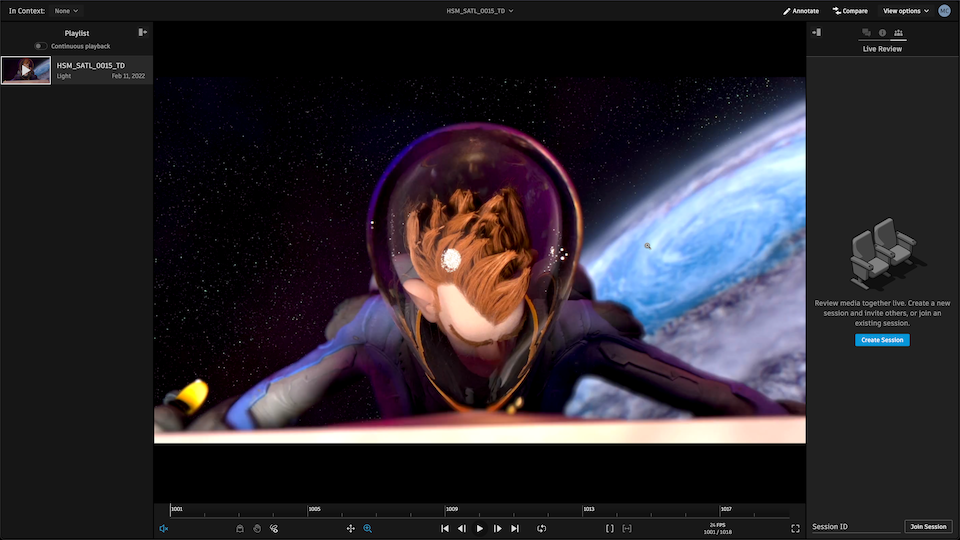This screenshot has width=960, height=540.
Task: Open the In Context None dropdown
Action: pyautogui.click(x=66, y=11)
